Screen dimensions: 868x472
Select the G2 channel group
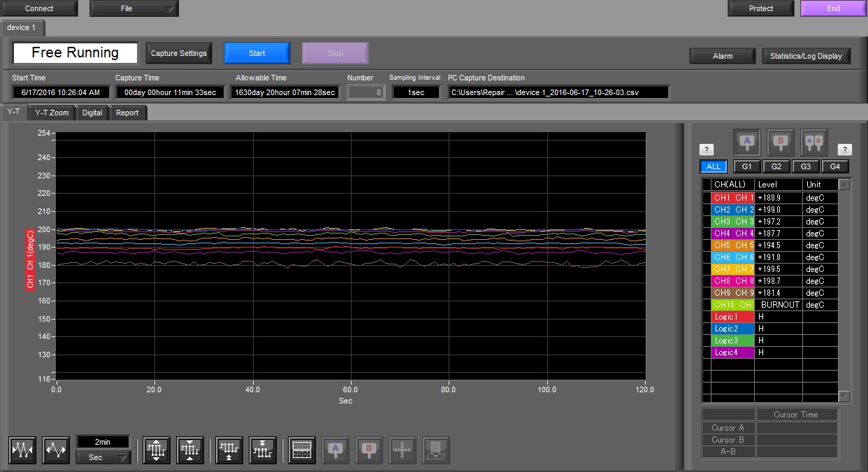pyautogui.click(x=776, y=166)
